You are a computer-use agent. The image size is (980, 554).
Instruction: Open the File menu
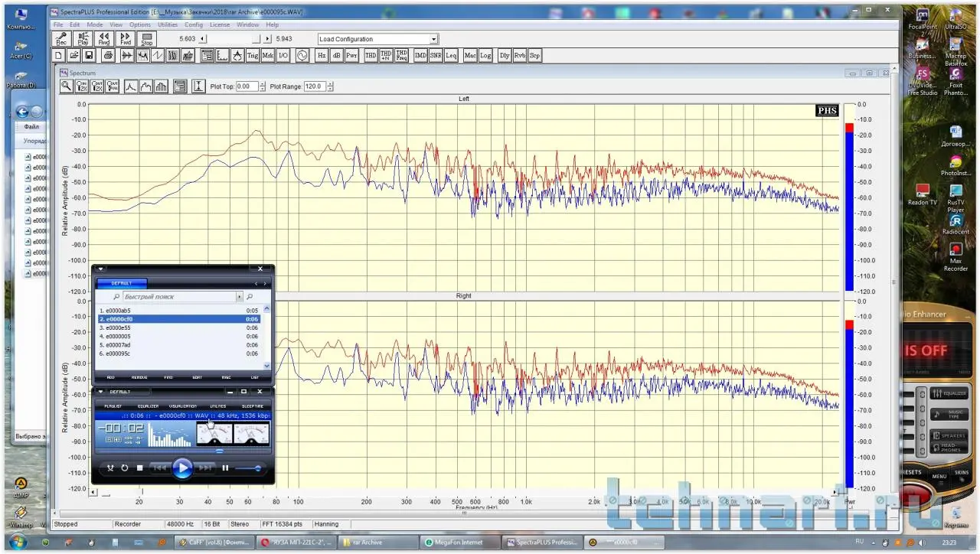58,24
